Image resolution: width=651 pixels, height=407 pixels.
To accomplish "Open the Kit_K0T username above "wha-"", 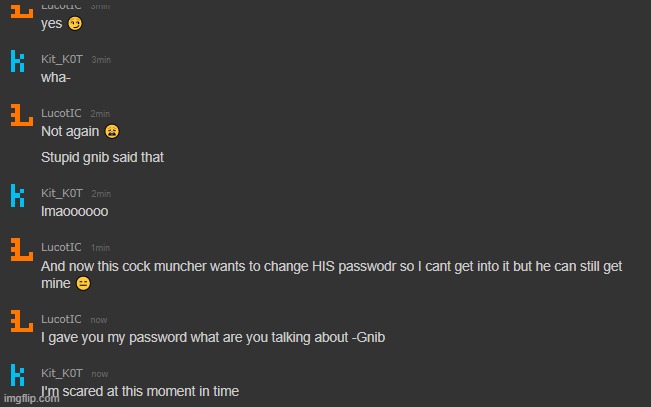I will pos(62,59).
